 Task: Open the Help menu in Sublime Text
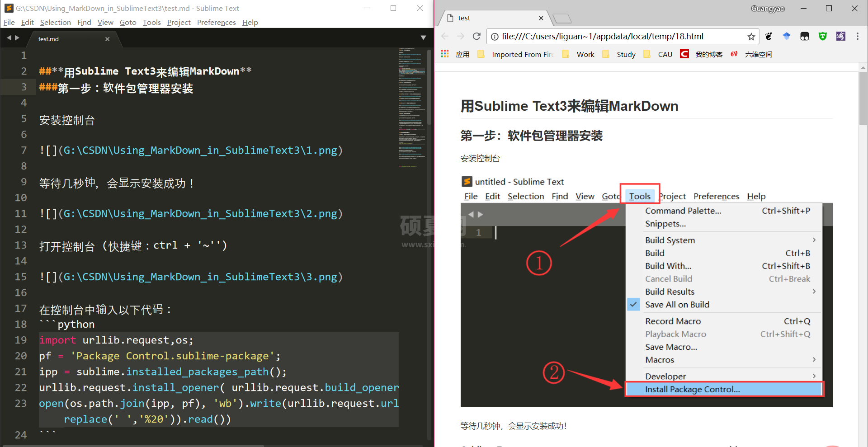[250, 22]
